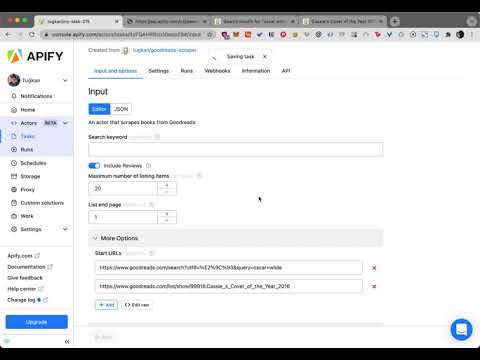Select JSON input mode
The height and width of the screenshot is (360, 480).
[121, 109]
